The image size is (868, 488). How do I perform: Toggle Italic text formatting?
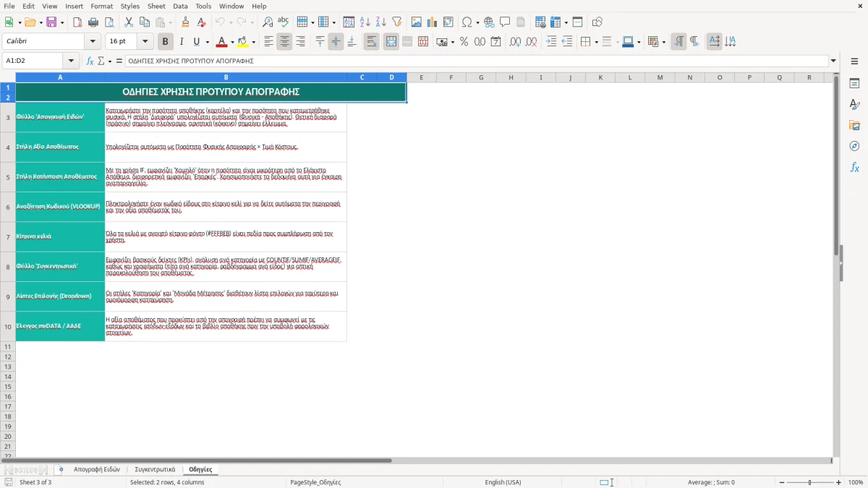(x=182, y=42)
